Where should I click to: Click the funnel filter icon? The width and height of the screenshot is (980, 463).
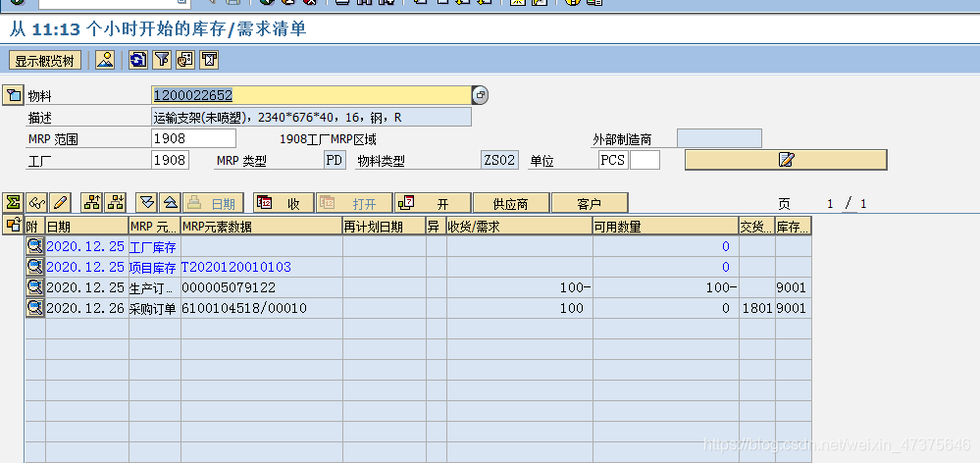click(x=162, y=60)
